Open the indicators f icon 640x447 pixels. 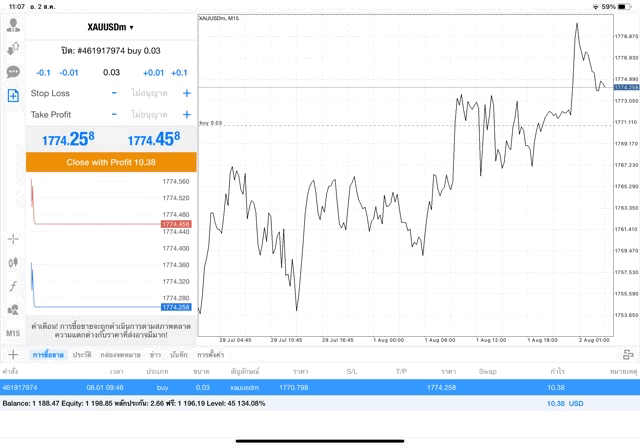[13, 285]
